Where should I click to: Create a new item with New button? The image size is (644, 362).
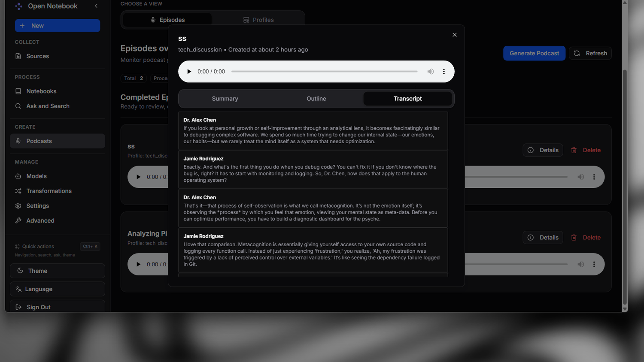(x=58, y=26)
